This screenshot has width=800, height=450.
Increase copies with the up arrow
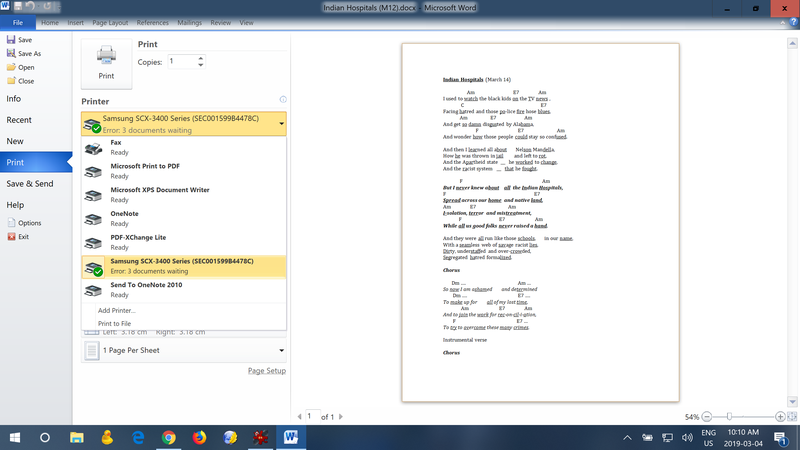click(201, 58)
